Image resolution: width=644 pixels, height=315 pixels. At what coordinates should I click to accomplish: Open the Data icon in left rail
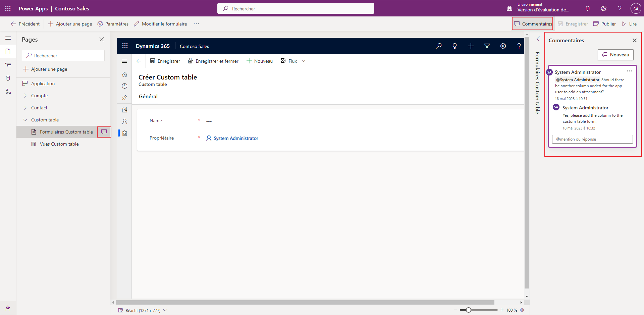8,78
